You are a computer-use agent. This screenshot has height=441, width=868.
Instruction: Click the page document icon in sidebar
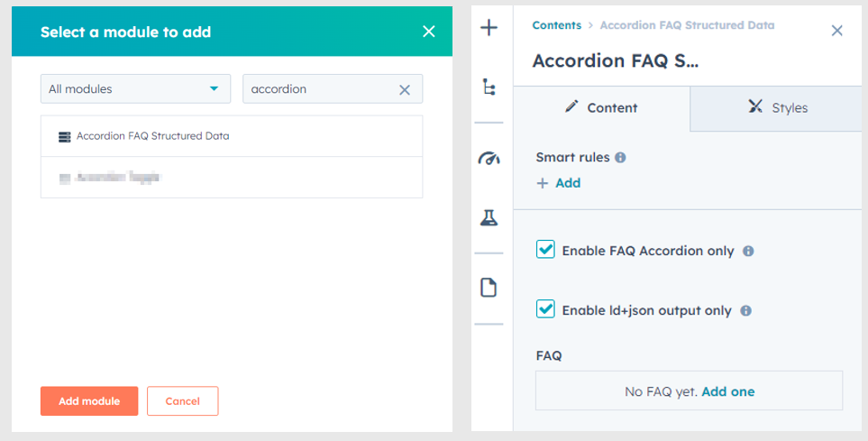(489, 288)
